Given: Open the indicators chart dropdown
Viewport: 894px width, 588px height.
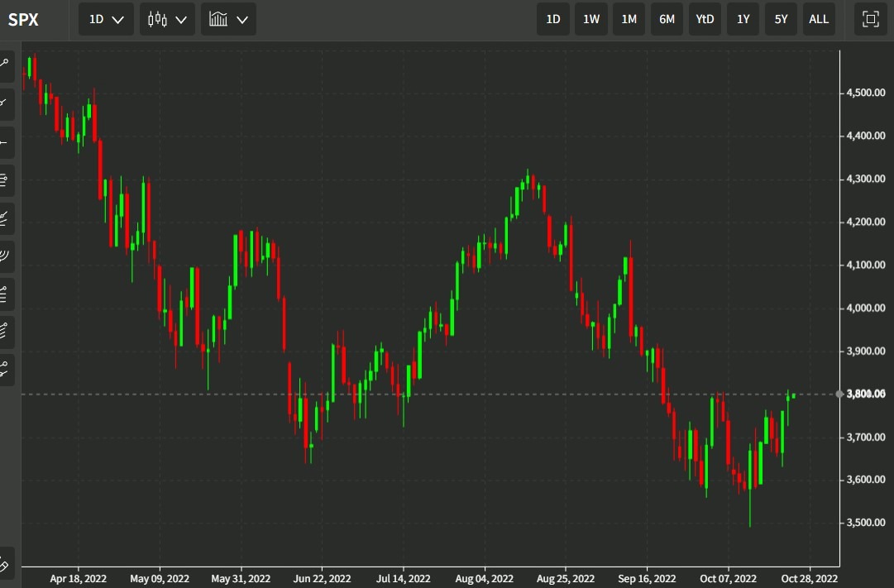Looking at the screenshot, I should click(228, 19).
